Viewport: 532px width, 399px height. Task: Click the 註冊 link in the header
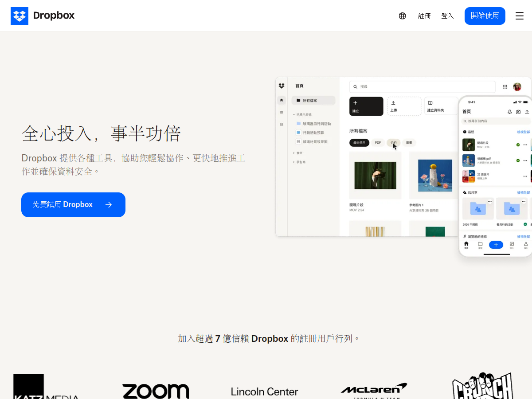click(x=424, y=16)
